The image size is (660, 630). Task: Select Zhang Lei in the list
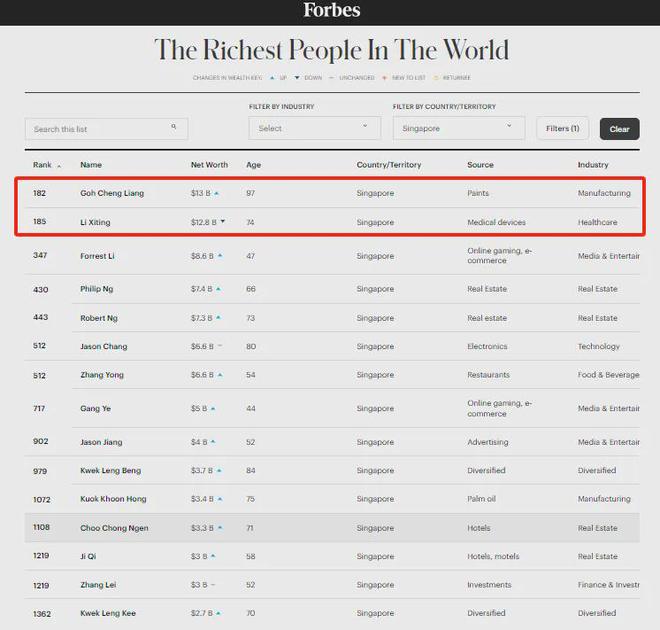pos(98,585)
